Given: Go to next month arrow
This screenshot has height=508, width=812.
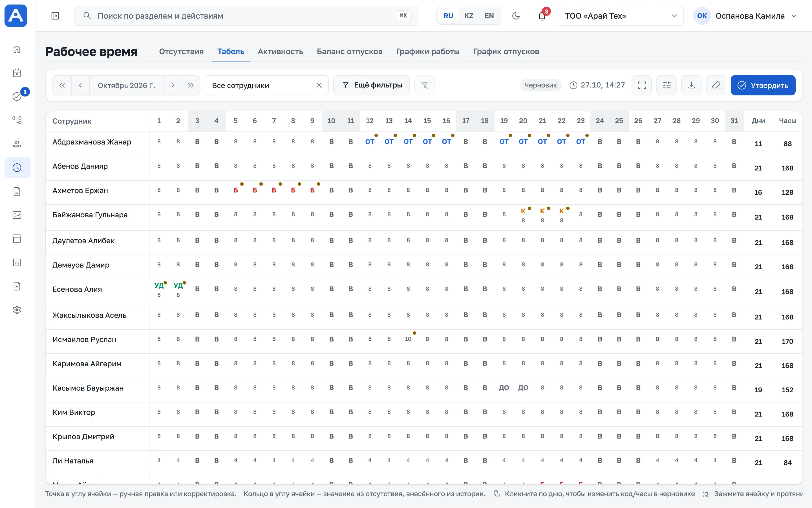Looking at the screenshot, I should coord(173,85).
